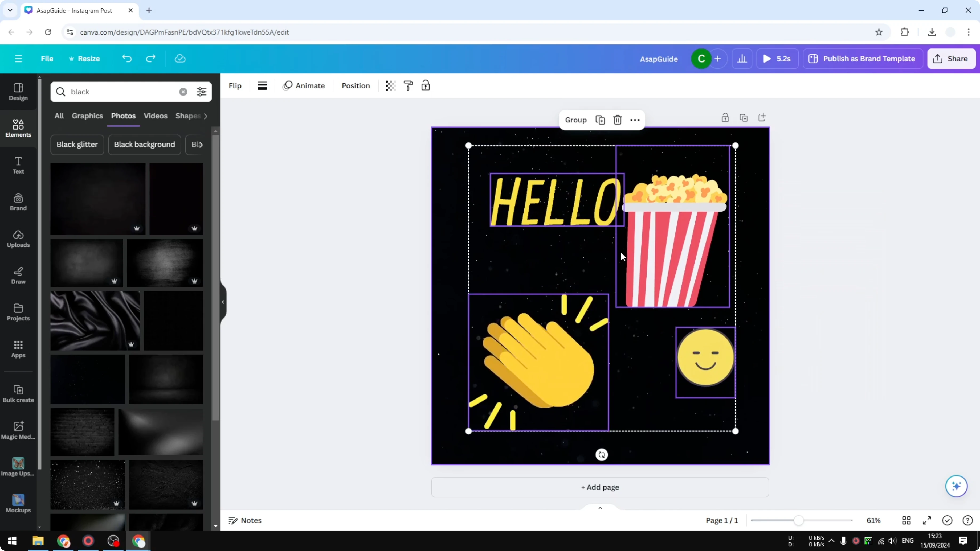980x551 pixels.
Task: Open the Projects sidebar panel
Action: (x=18, y=312)
